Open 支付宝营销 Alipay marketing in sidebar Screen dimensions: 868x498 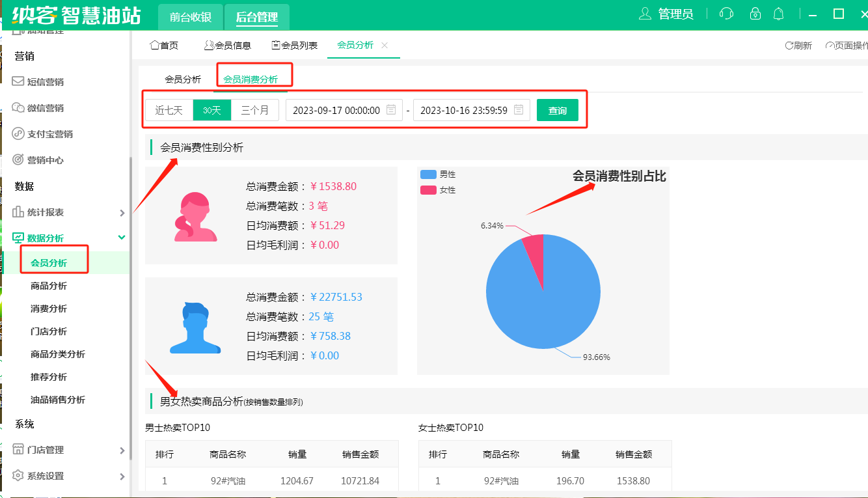(x=49, y=134)
